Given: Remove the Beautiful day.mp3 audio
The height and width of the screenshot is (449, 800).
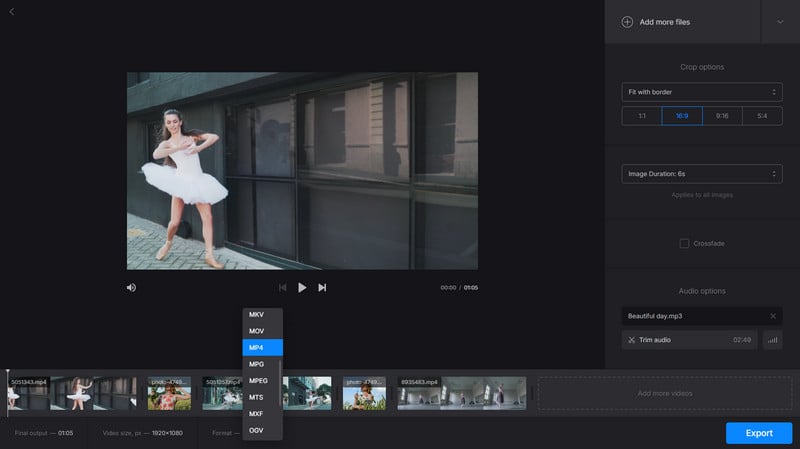Looking at the screenshot, I should (773, 316).
